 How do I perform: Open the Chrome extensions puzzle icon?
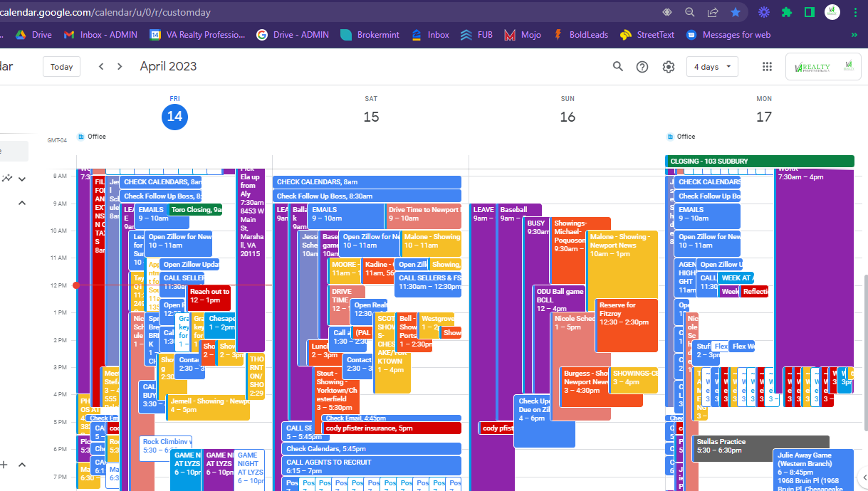pyautogui.click(x=787, y=12)
